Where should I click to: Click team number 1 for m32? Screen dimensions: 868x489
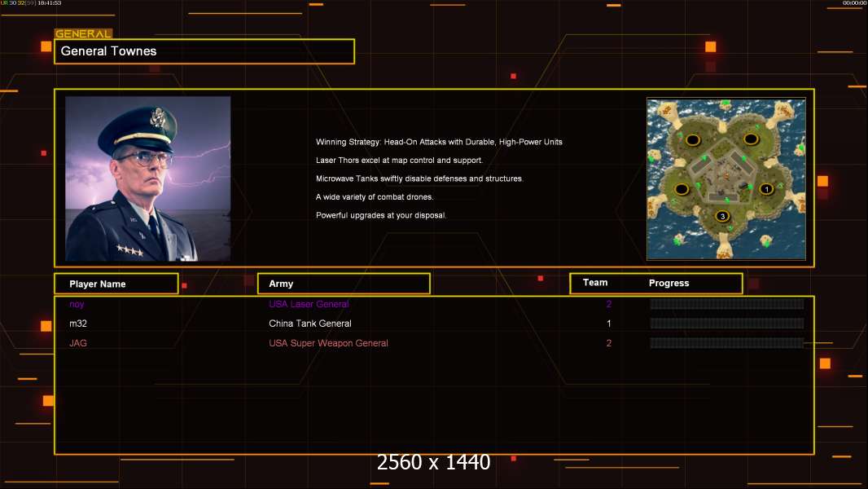609,324
